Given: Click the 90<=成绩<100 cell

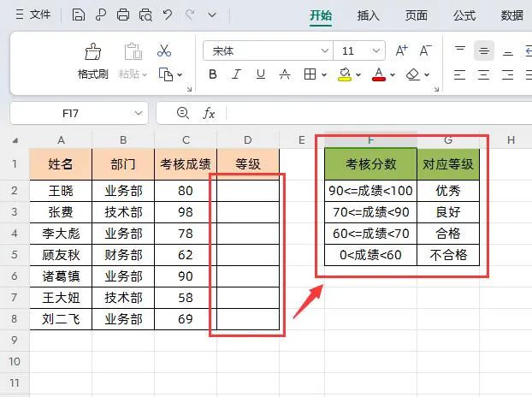Looking at the screenshot, I should (371, 191).
